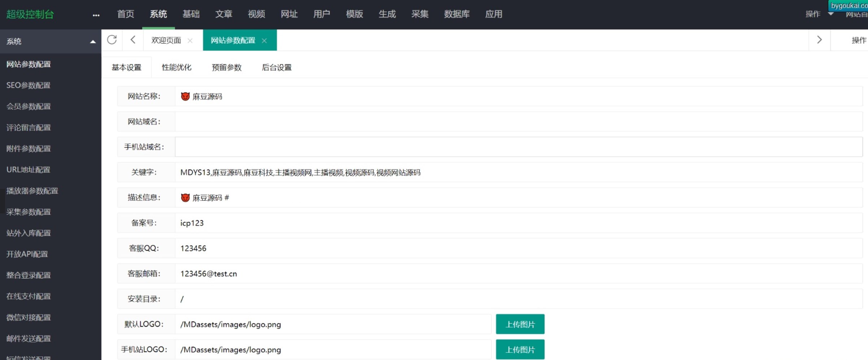Open 整合登录配置 in the sidebar

point(29,275)
